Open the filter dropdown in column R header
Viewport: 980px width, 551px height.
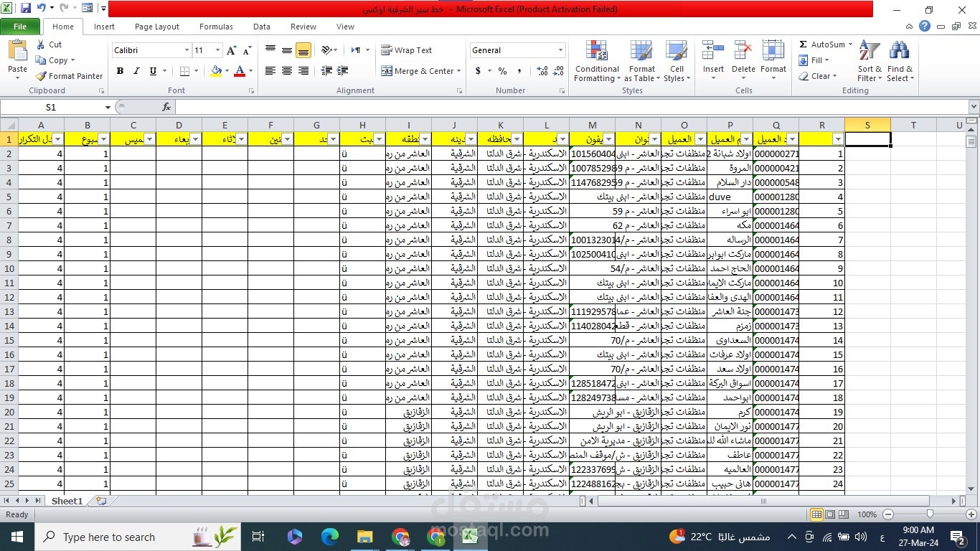[x=838, y=139]
